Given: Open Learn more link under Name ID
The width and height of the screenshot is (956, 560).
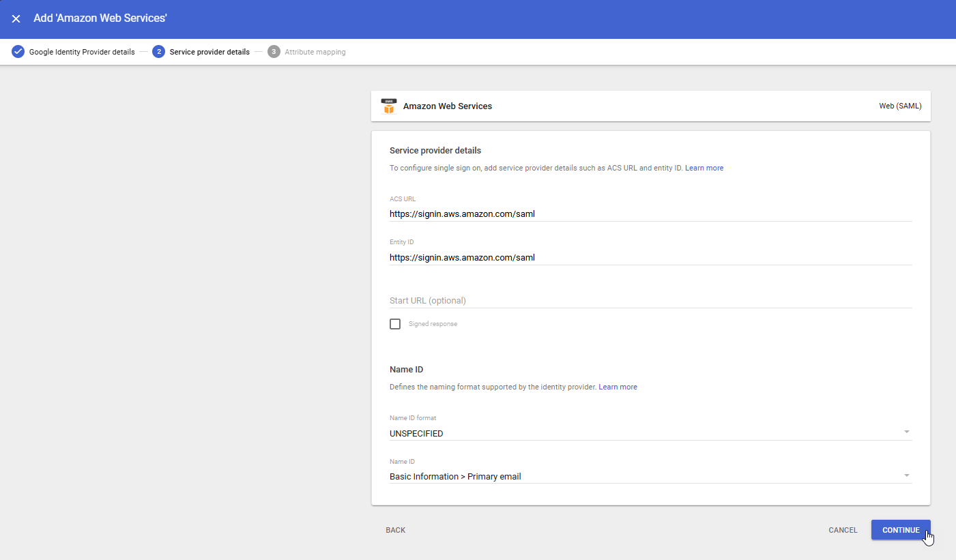Looking at the screenshot, I should [618, 387].
